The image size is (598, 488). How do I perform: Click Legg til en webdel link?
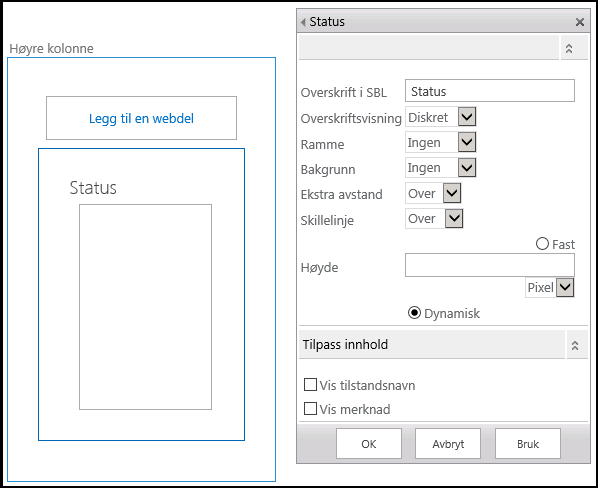point(141,118)
